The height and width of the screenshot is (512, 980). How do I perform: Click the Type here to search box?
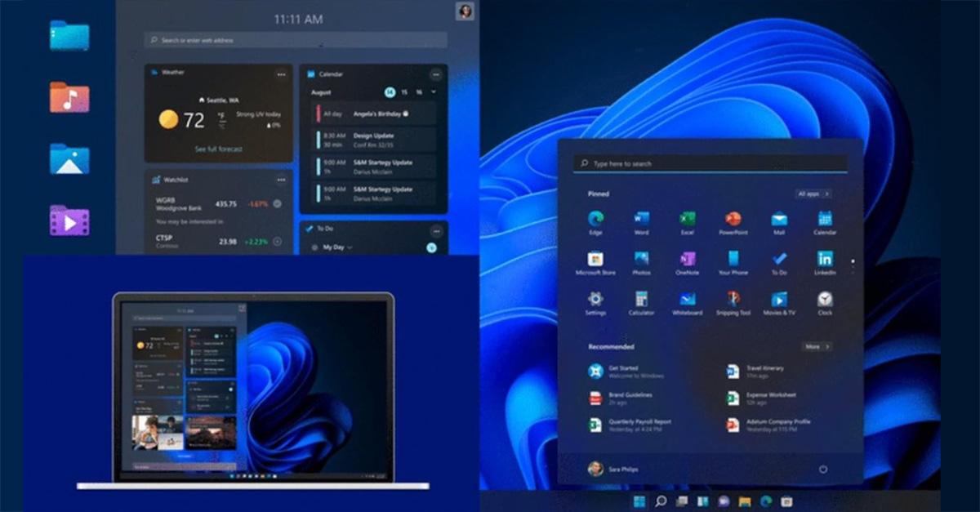tap(710, 164)
